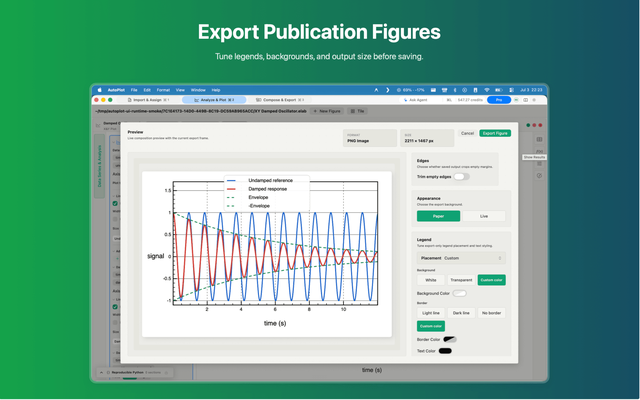Click the split-view icon beside Pro
640x400 pixels.
[x=525, y=100]
